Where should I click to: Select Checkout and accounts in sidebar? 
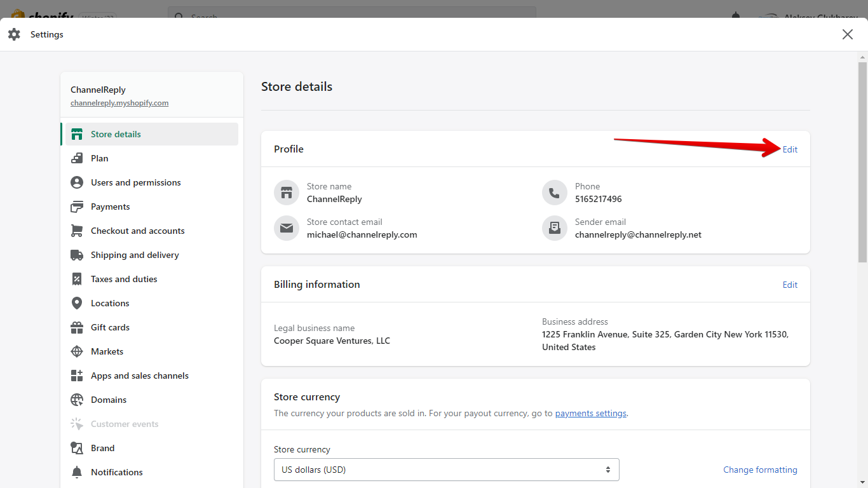[152, 231]
